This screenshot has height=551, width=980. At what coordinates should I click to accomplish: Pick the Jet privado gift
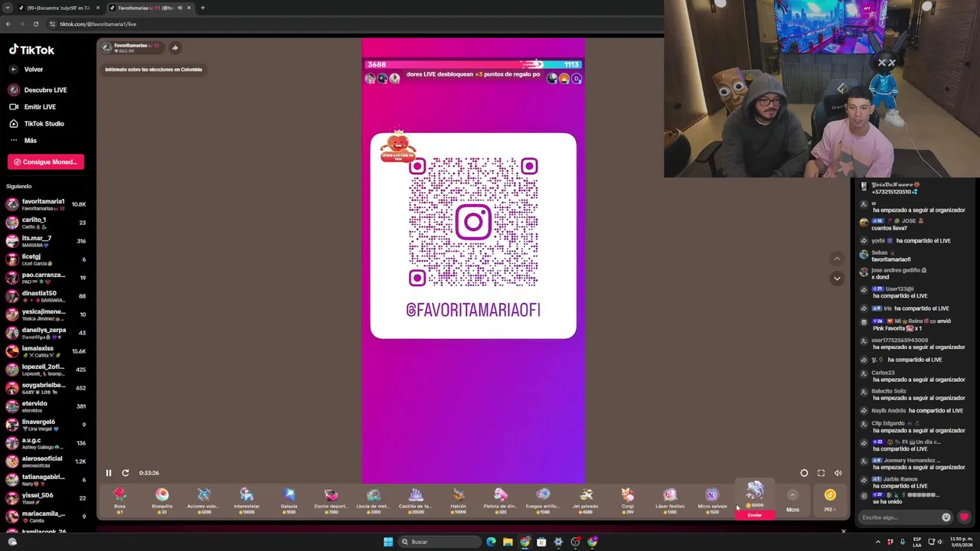pos(586,500)
